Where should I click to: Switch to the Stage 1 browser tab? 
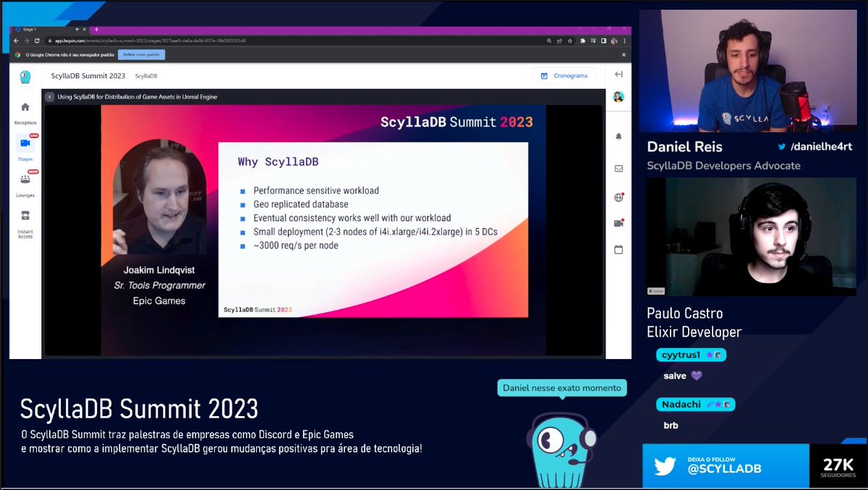[30, 29]
